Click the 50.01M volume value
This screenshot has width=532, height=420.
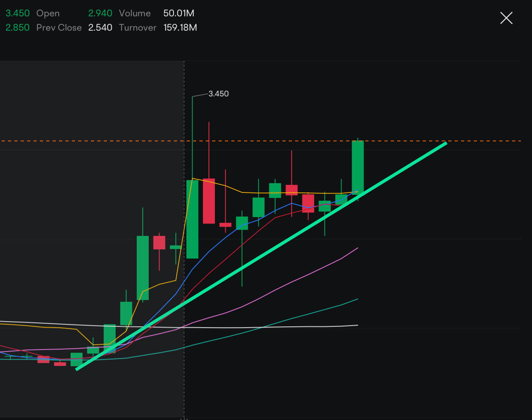(x=179, y=13)
